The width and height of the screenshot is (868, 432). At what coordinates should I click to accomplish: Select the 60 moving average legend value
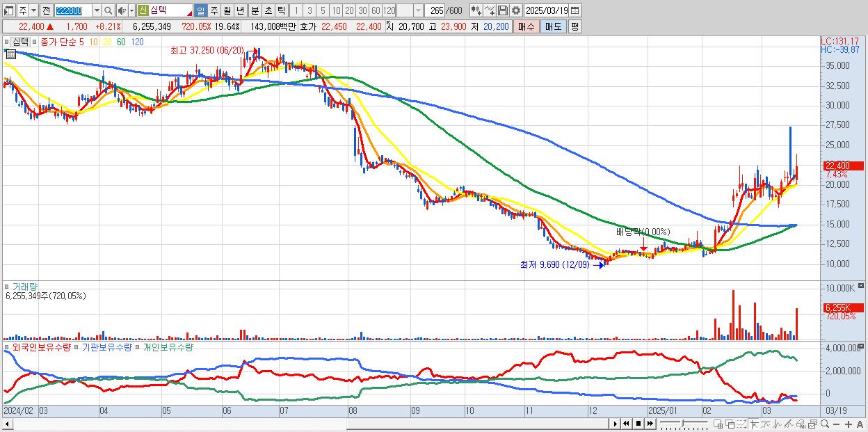(x=121, y=42)
